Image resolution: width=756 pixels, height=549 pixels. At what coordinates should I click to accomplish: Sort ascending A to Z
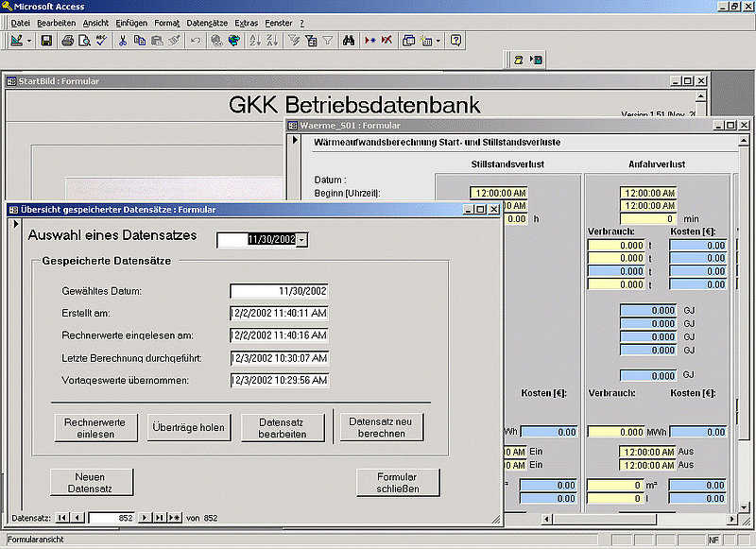(255, 41)
